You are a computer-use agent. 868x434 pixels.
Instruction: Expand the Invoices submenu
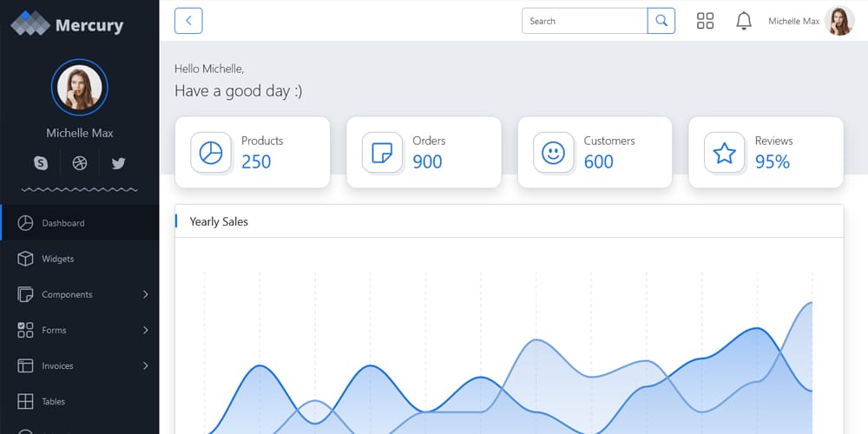tap(145, 365)
